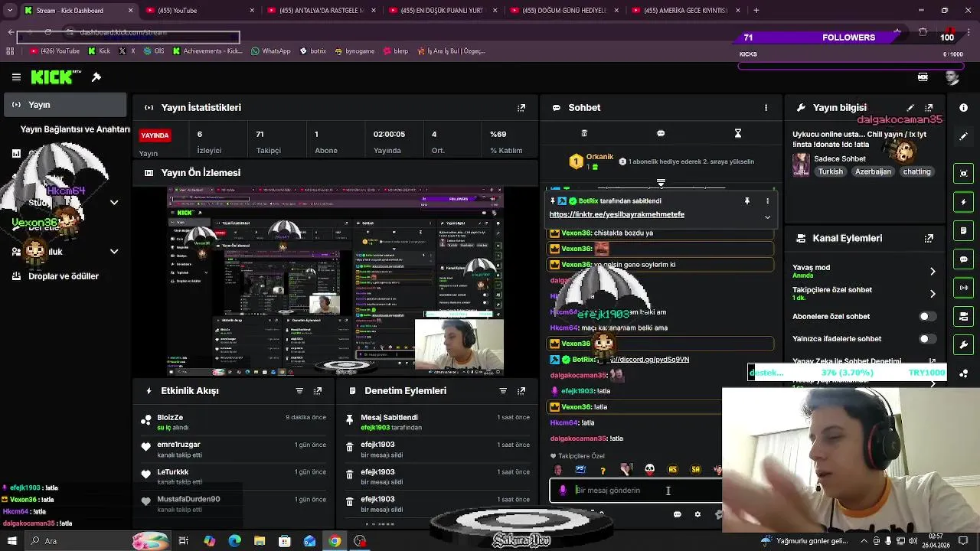Click the info icon in right sidebar

click(963, 108)
